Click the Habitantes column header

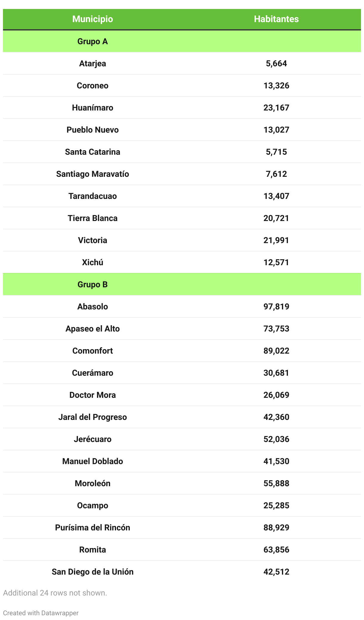point(276,19)
